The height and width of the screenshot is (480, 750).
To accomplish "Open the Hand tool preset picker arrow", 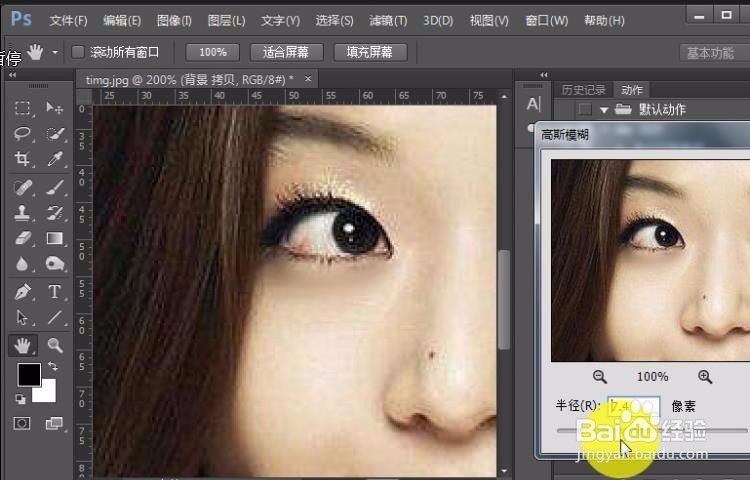I will (x=55, y=52).
